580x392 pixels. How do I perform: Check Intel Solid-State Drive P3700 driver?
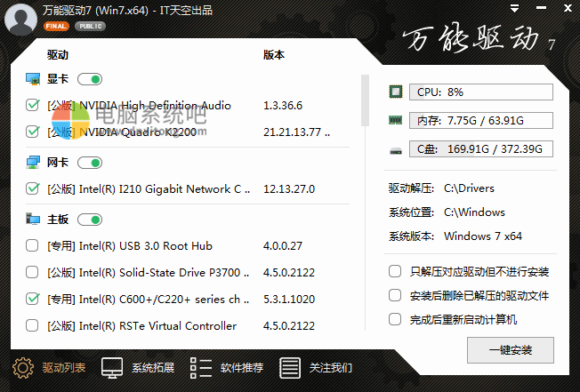[x=32, y=272]
